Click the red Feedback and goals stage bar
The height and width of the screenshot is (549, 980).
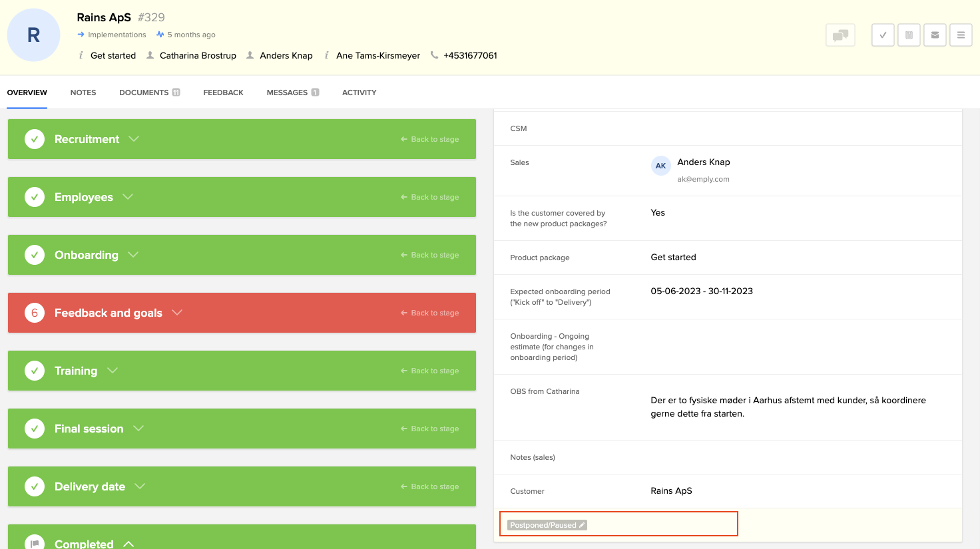(x=280, y=313)
